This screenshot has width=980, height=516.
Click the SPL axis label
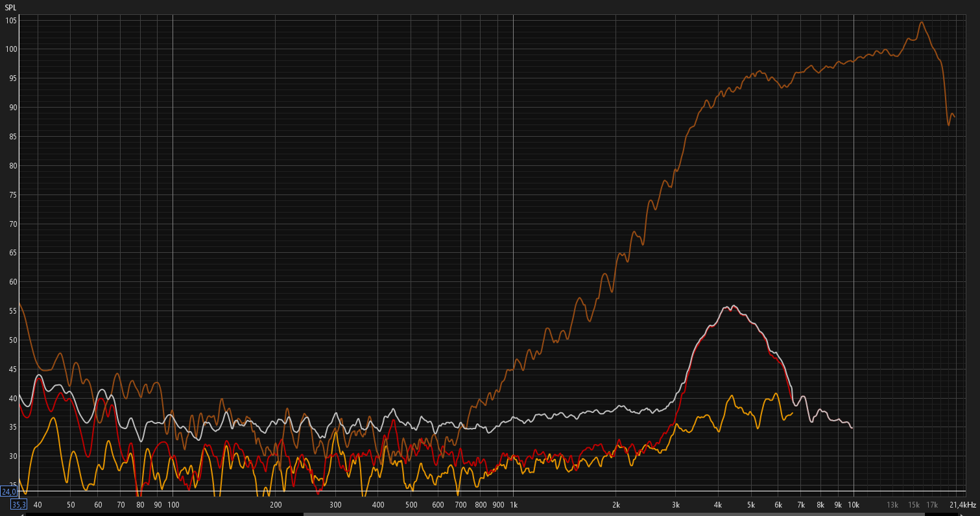pos(11,7)
